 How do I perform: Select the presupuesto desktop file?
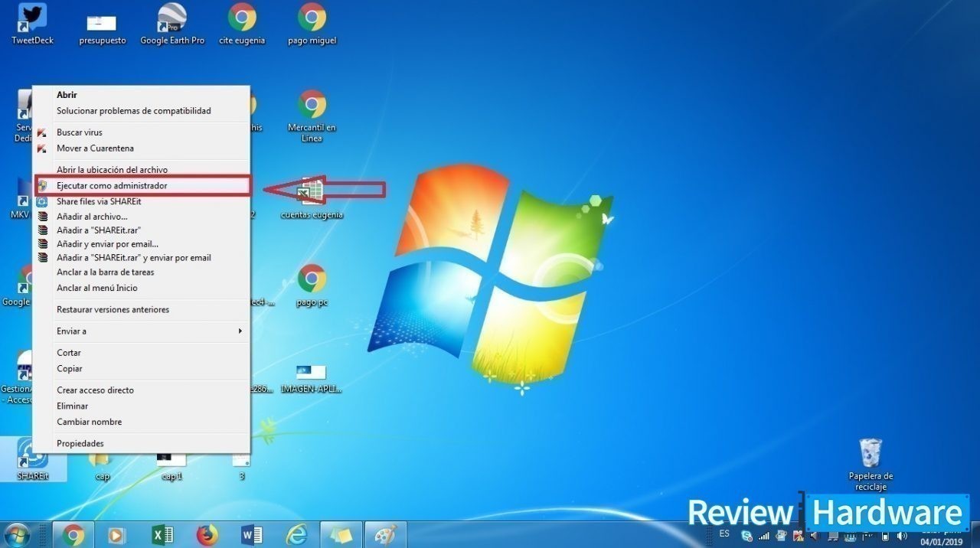102,28
